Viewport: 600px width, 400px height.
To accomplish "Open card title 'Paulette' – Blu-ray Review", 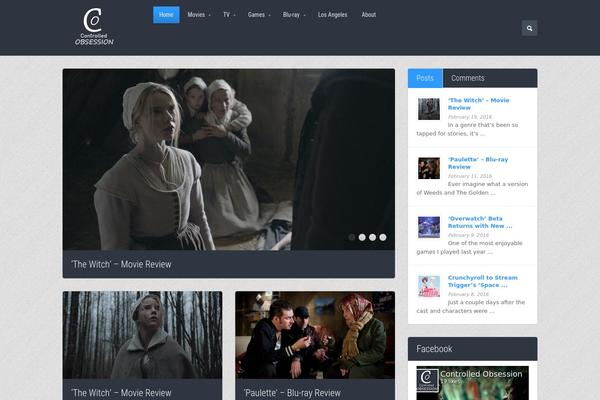I will (x=292, y=393).
